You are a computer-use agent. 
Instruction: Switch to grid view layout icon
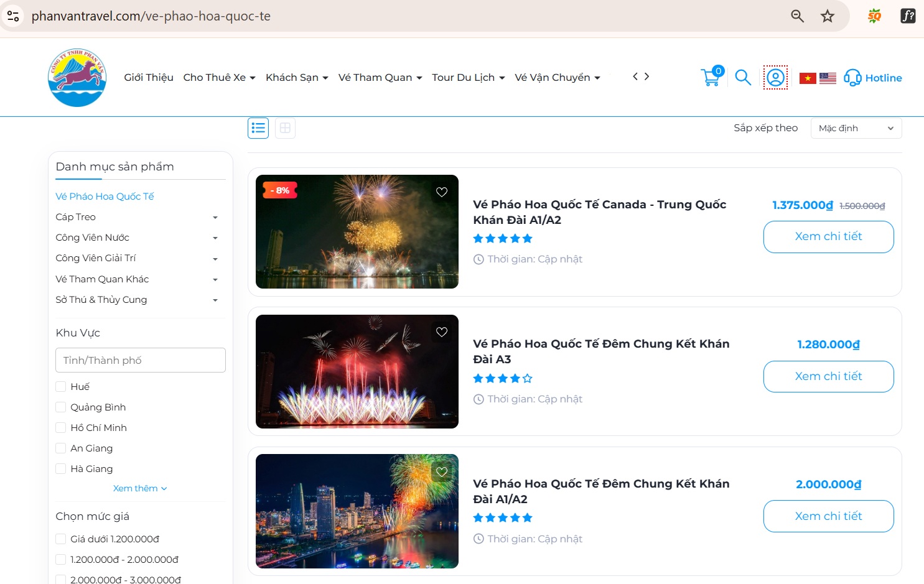pyautogui.click(x=285, y=128)
